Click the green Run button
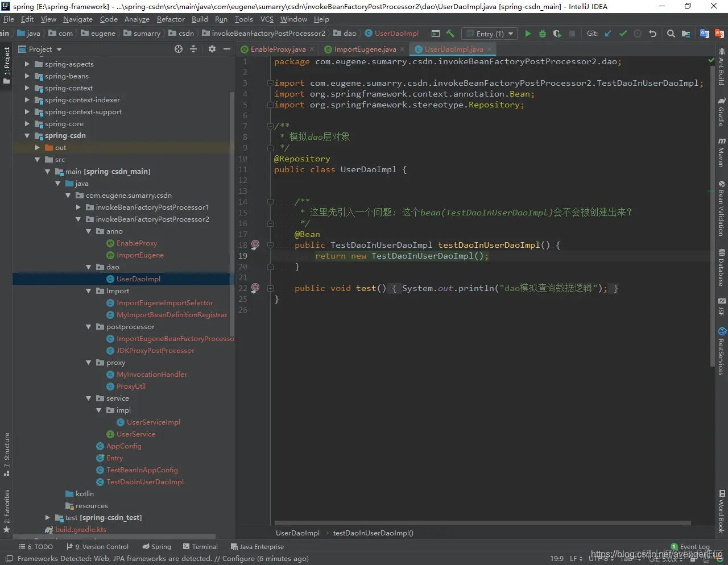Image resolution: width=728 pixels, height=565 pixels. [528, 34]
